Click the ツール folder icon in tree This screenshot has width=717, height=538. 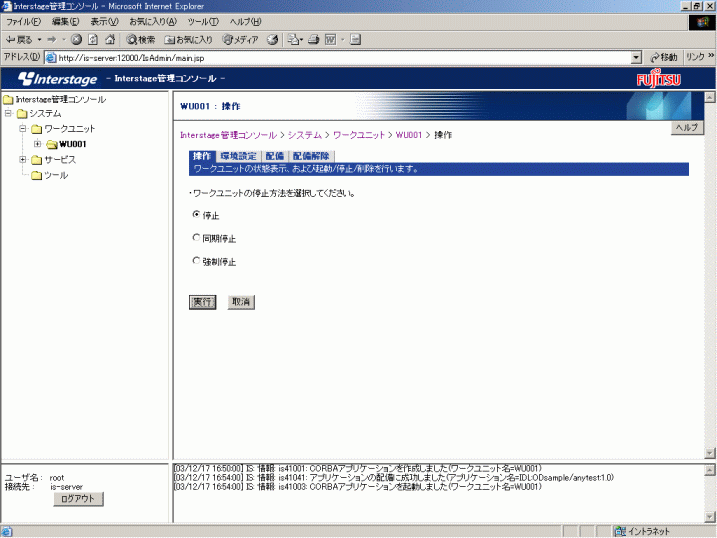(37, 176)
